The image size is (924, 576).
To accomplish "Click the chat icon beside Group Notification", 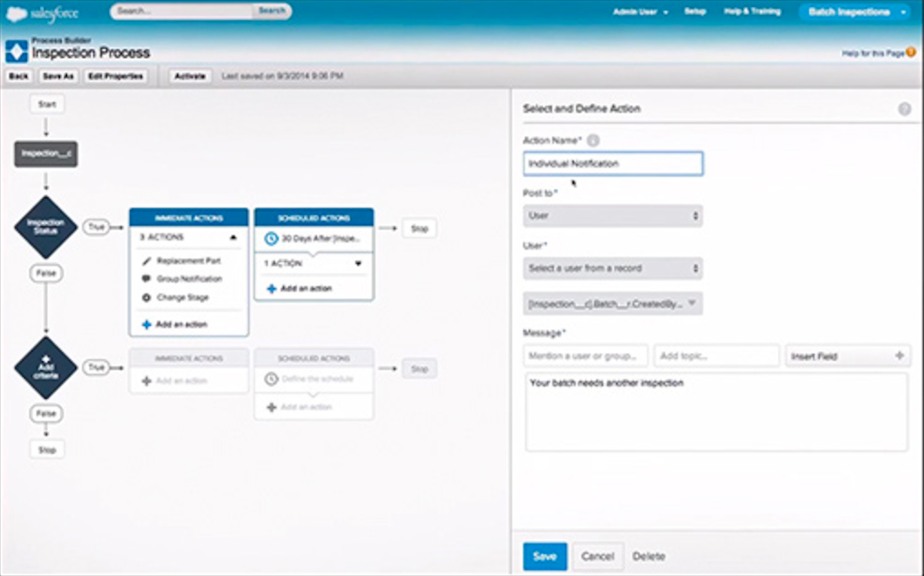I will coord(146,279).
